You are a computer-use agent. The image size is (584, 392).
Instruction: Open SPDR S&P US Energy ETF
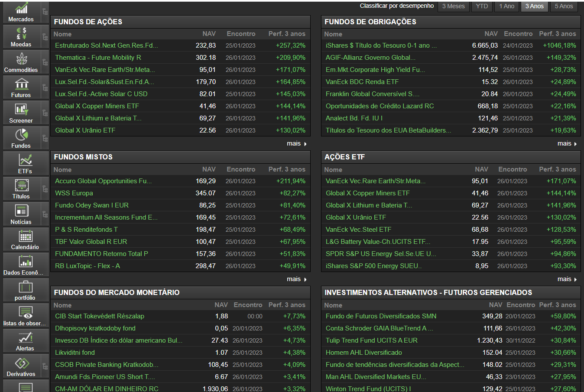[x=381, y=254]
